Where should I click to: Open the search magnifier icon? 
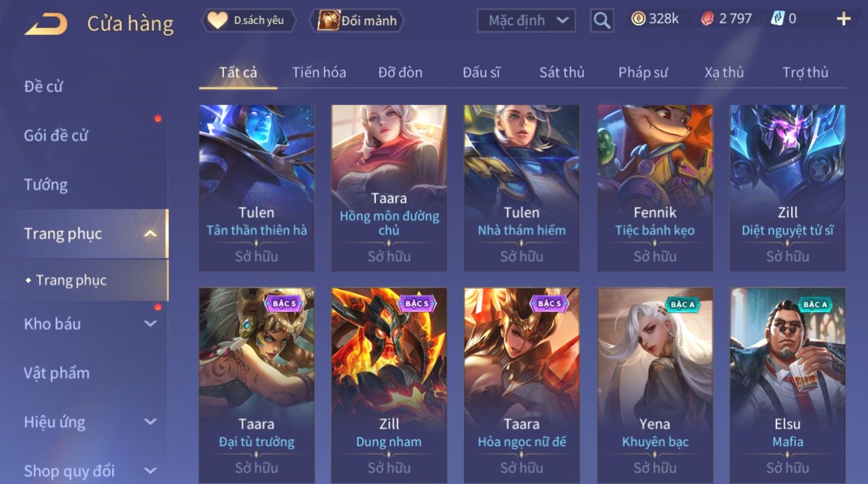[x=602, y=21]
